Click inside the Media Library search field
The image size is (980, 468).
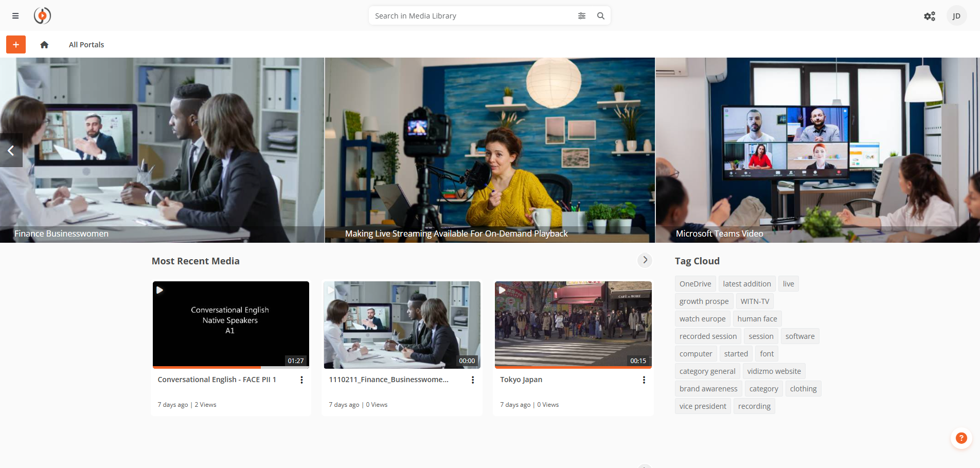pos(463,16)
